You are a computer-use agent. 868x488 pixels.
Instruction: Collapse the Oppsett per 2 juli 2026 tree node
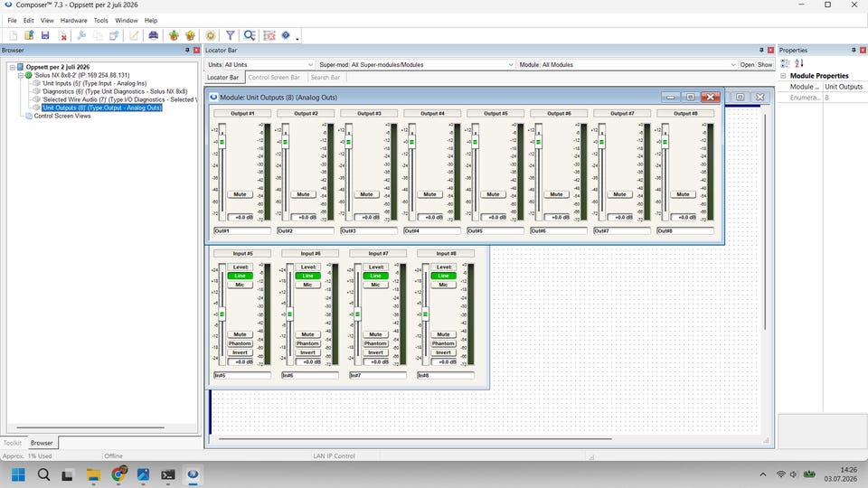pyautogui.click(x=12, y=67)
